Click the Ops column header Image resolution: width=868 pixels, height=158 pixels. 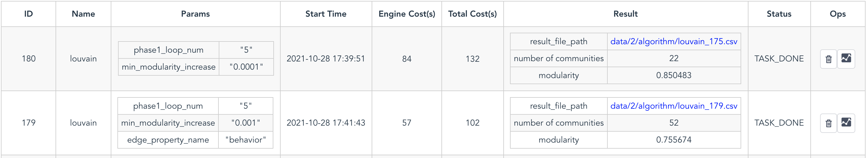(838, 14)
